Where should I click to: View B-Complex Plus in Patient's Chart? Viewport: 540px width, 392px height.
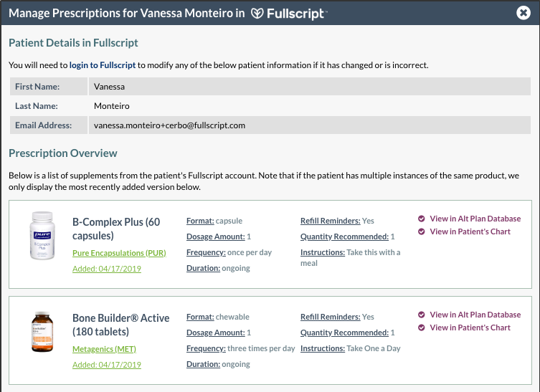pos(470,231)
